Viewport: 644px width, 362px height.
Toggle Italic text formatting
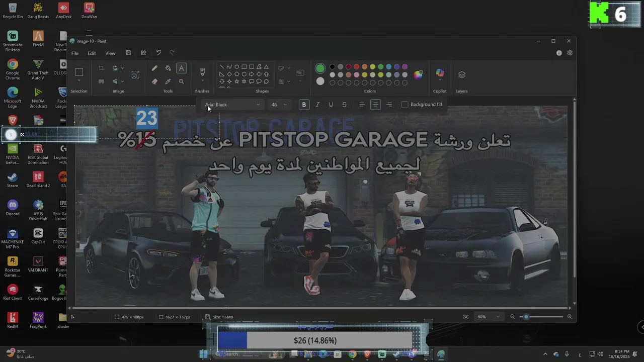317,105
